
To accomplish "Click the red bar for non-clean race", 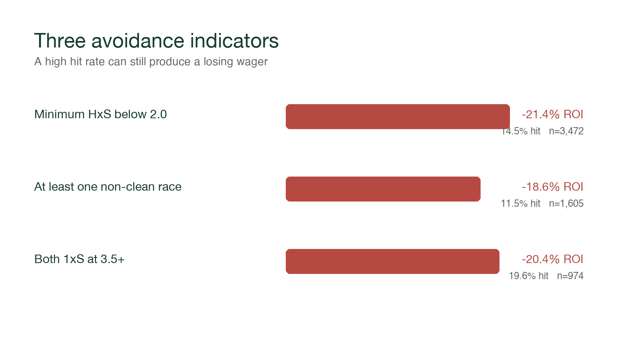I will 383,189.
